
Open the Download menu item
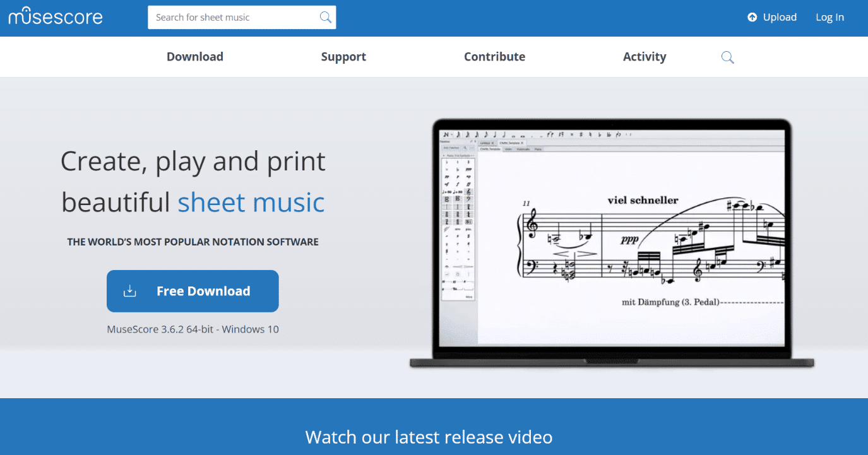[194, 57]
